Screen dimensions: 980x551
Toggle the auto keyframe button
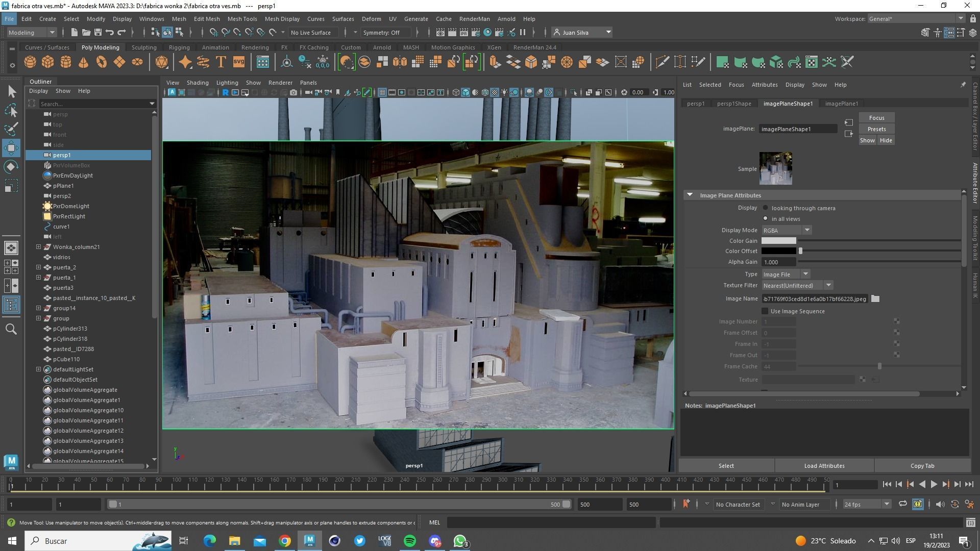point(918,504)
